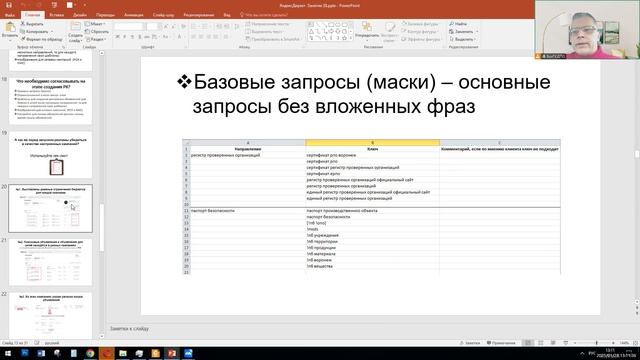
Task: Click the Save icon in quick access toolbar
Action: pos(9,5)
